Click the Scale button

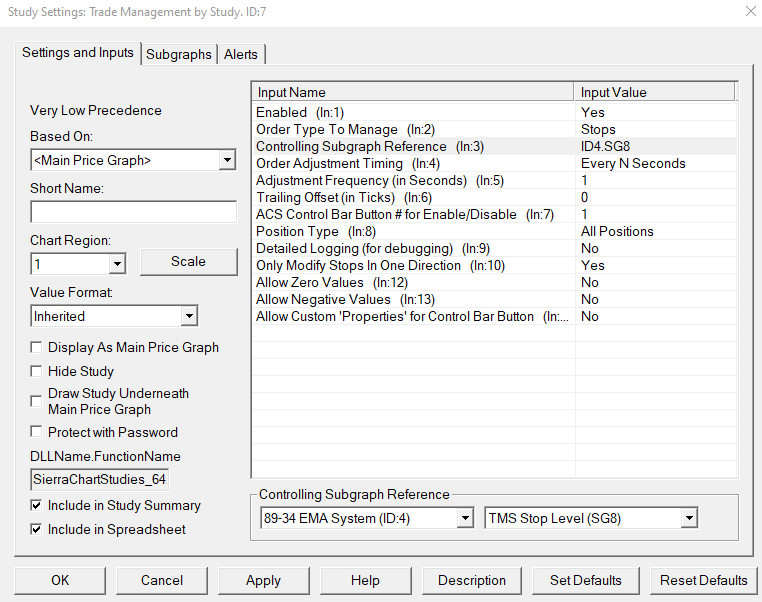(x=189, y=261)
